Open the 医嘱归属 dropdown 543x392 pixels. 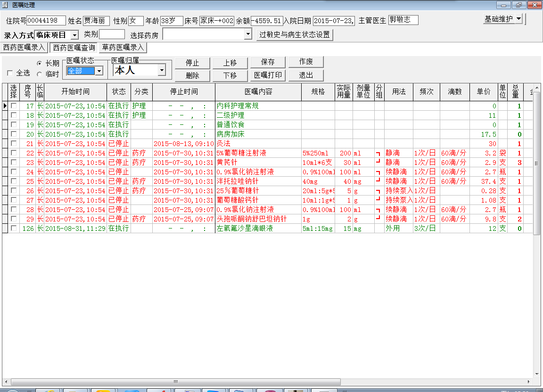[162, 70]
